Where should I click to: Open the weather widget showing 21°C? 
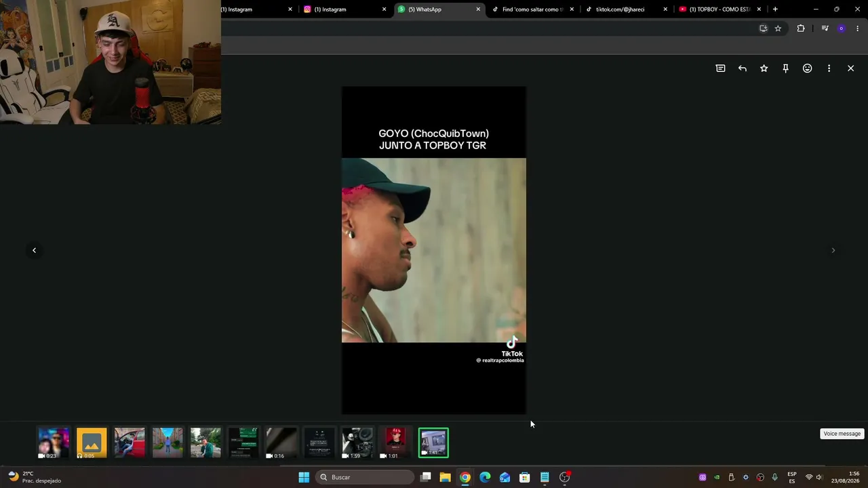pos(34,477)
